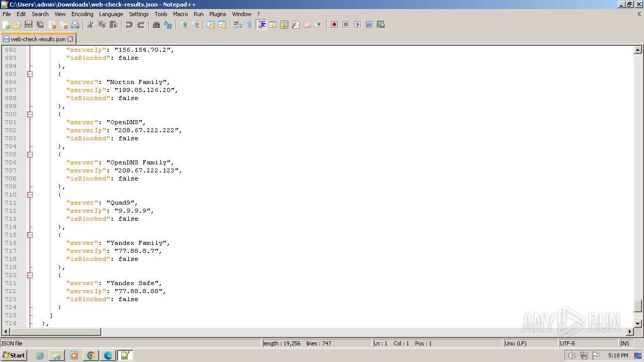
Task: Select the web-check-results.json tab
Action: tap(38, 39)
